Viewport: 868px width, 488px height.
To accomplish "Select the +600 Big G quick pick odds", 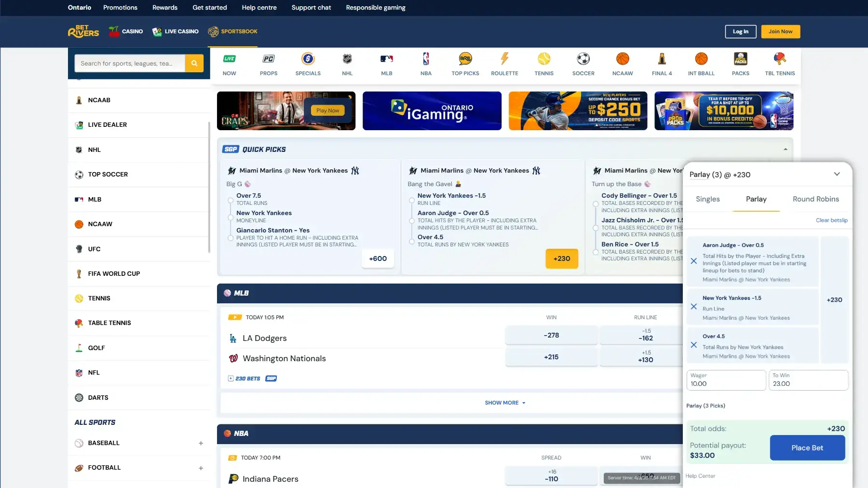I will point(378,258).
